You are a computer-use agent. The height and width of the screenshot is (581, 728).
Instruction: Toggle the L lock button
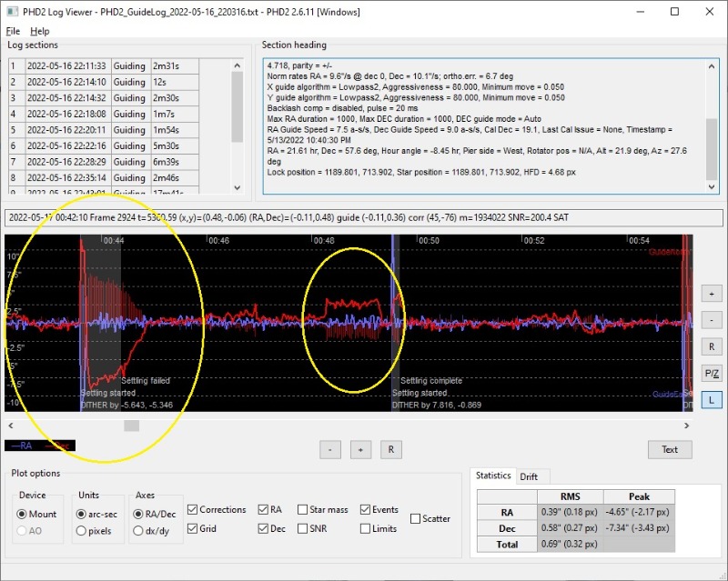coord(712,399)
